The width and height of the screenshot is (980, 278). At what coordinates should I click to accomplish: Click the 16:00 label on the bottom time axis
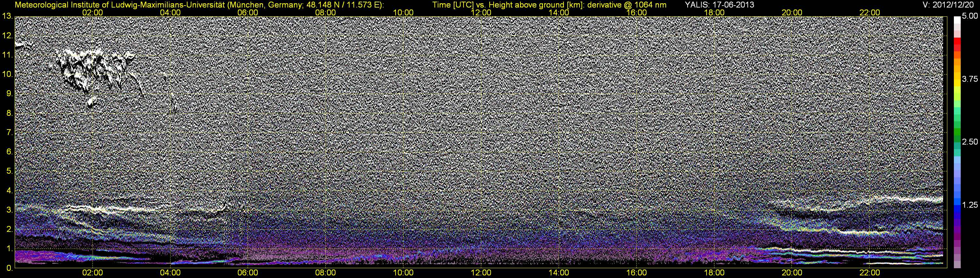point(636,273)
